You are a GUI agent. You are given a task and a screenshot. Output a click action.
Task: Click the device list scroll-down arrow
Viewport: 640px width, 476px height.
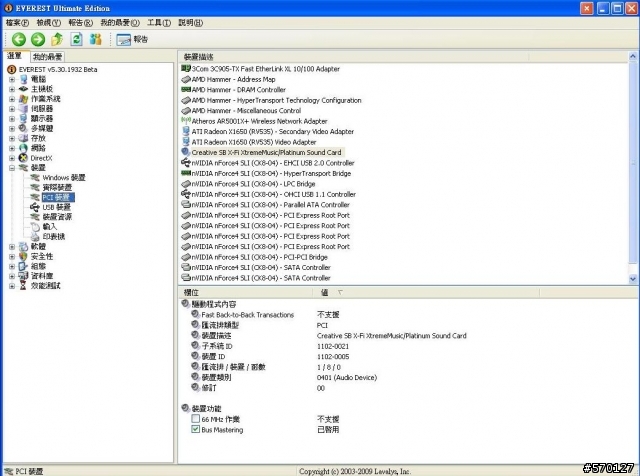pyautogui.click(x=633, y=279)
